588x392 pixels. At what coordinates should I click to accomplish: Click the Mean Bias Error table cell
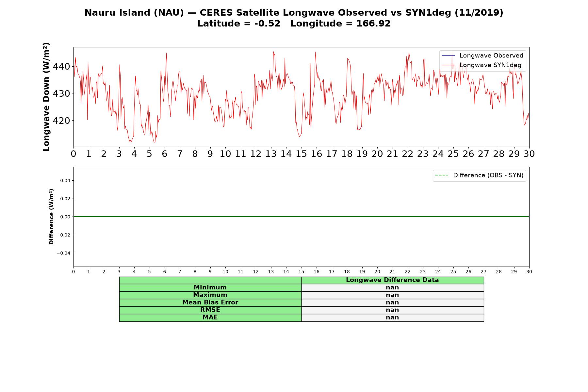[x=210, y=302]
